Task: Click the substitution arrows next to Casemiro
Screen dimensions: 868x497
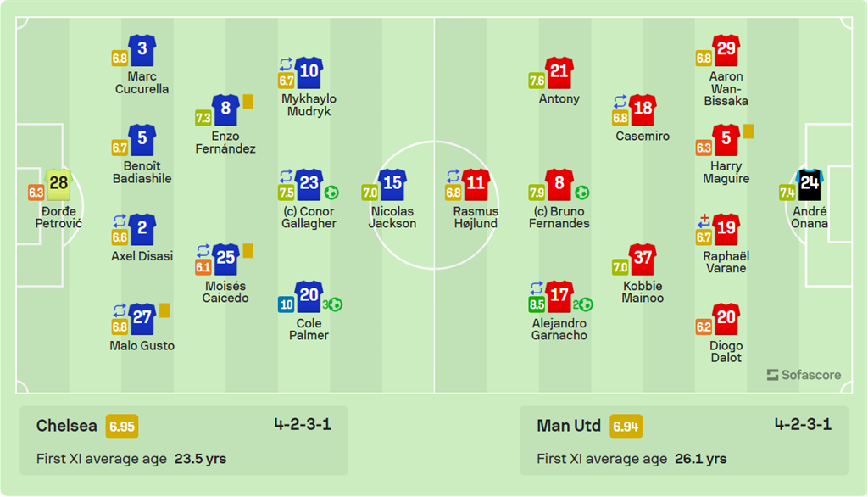Action: click(620, 101)
